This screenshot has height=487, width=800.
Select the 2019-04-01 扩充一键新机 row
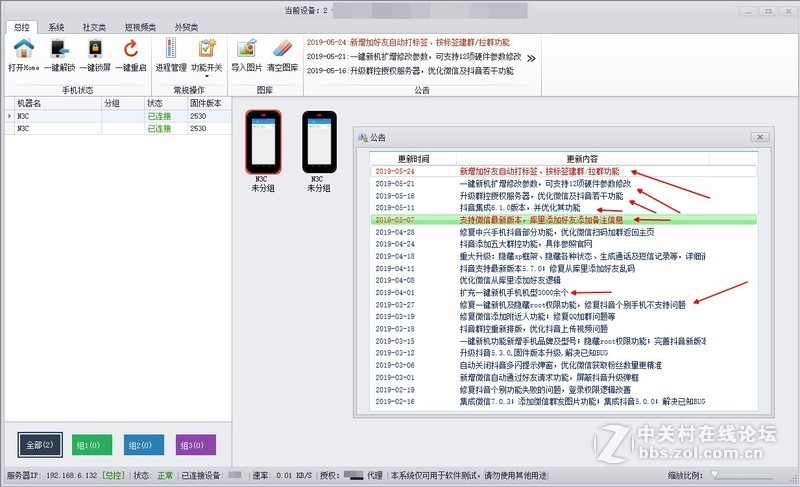point(563,293)
